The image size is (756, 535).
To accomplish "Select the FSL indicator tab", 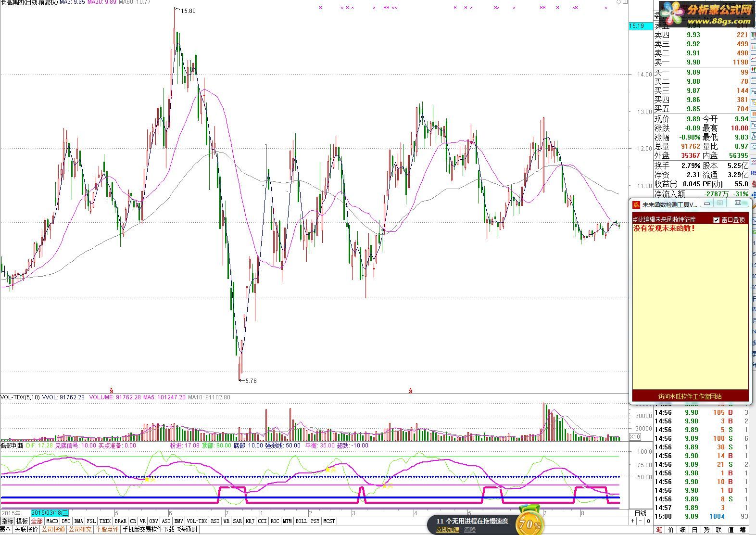I will click(x=91, y=521).
